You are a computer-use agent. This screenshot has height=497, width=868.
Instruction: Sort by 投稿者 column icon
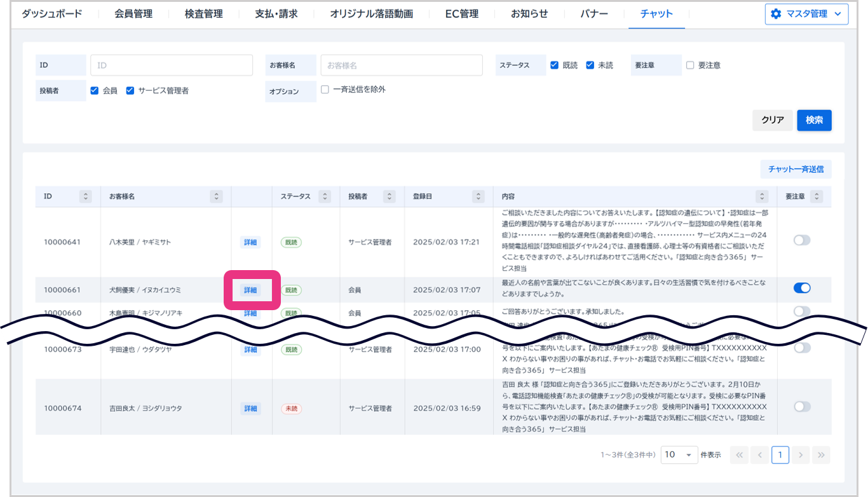point(390,196)
